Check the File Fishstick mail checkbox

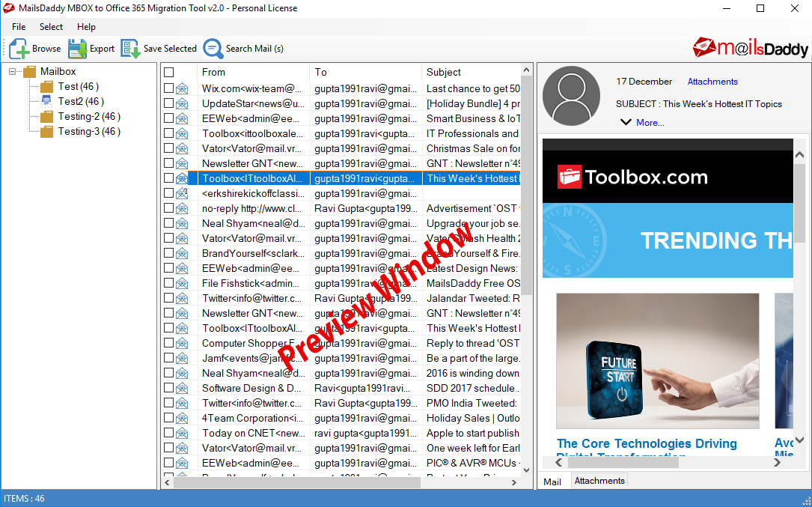coord(169,283)
